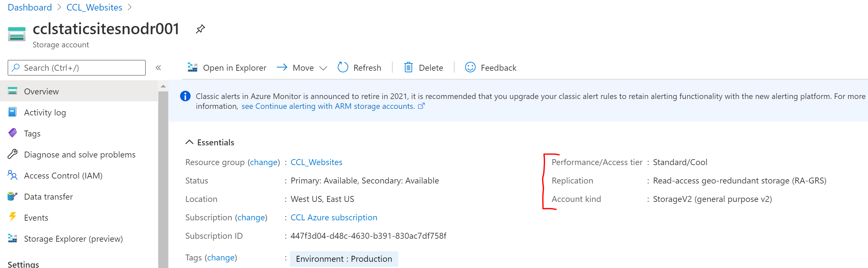Open the Events sidebar item

coord(36,218)
